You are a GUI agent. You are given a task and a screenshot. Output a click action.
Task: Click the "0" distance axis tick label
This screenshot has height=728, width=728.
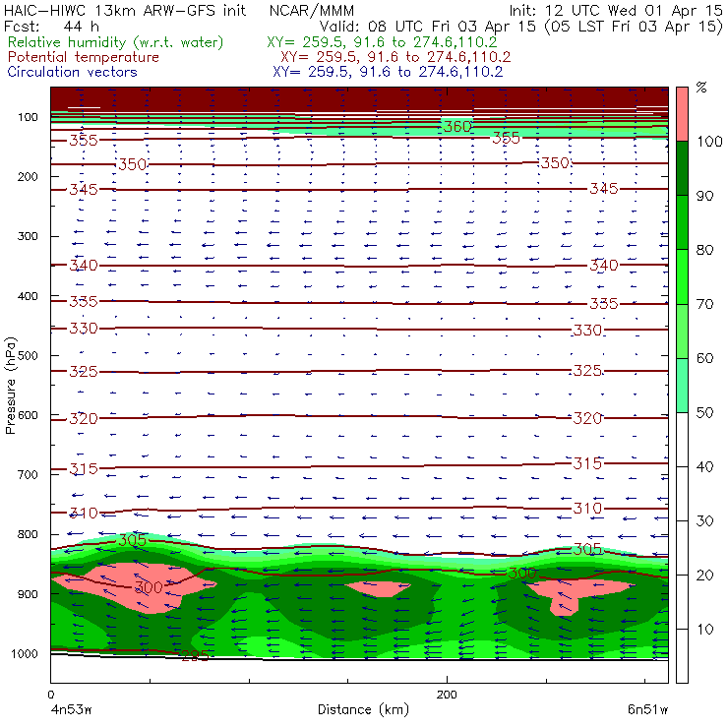click(50, 695)
